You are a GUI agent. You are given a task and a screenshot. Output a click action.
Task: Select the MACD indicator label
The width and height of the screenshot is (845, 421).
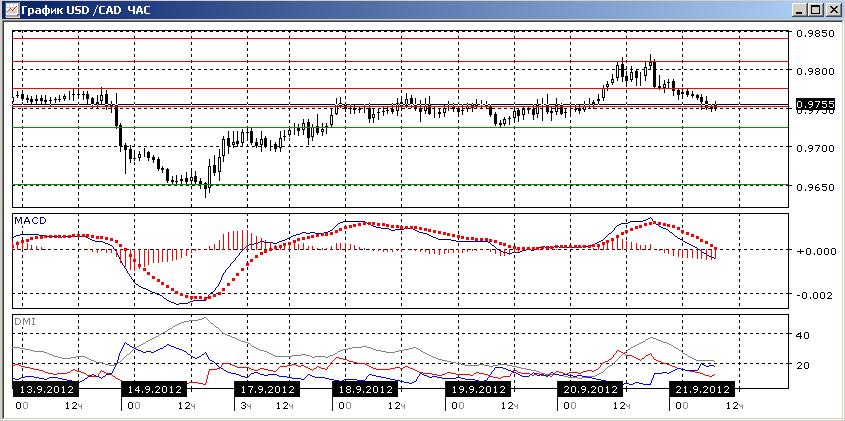click(x=30, y=220)
